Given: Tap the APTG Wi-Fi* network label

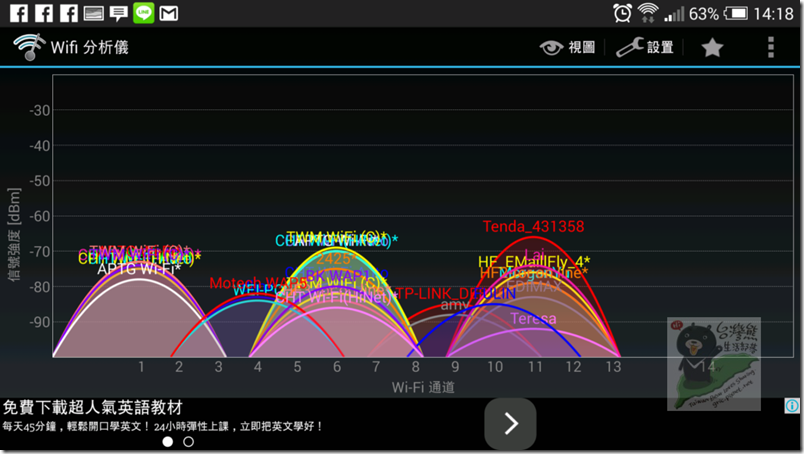Looking at the screenshot, I should (139, 269).
